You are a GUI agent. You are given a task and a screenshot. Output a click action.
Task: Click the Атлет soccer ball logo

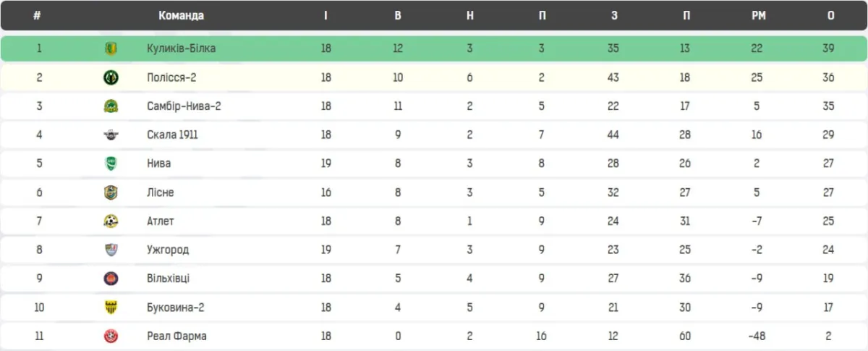(111, 221)
